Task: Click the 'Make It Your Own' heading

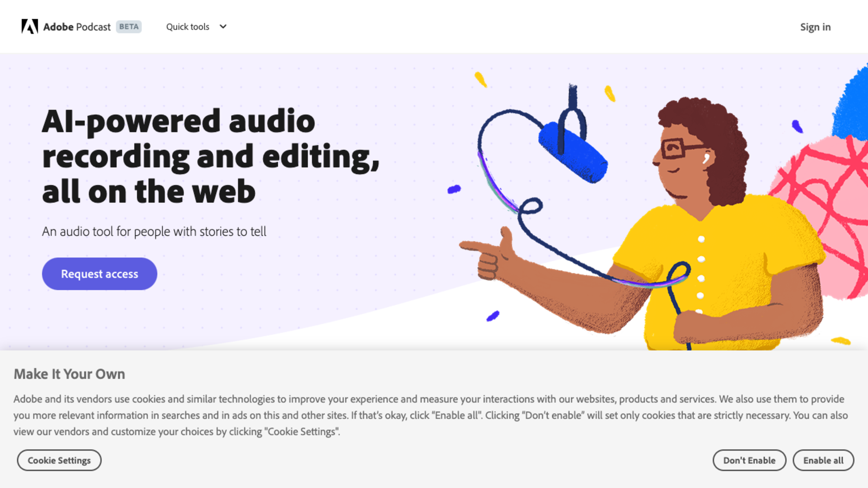Action: coord(69,374)
